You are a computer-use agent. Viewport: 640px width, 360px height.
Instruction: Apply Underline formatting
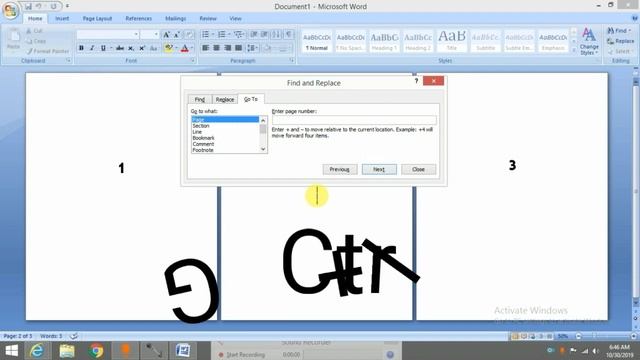103,48
